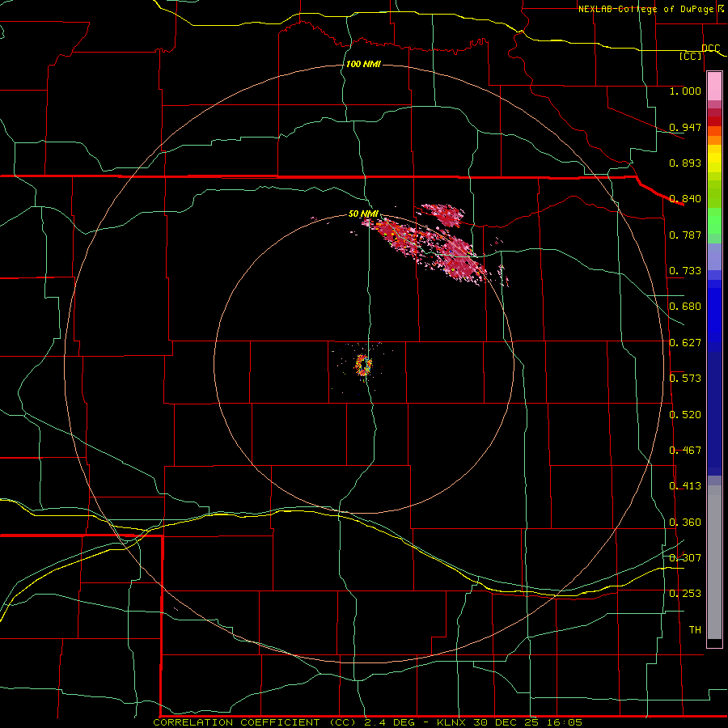The height and width of the screenshot is (728, 728).
Task: Click the 0.413 color scale value
Action: click(685, 486)
